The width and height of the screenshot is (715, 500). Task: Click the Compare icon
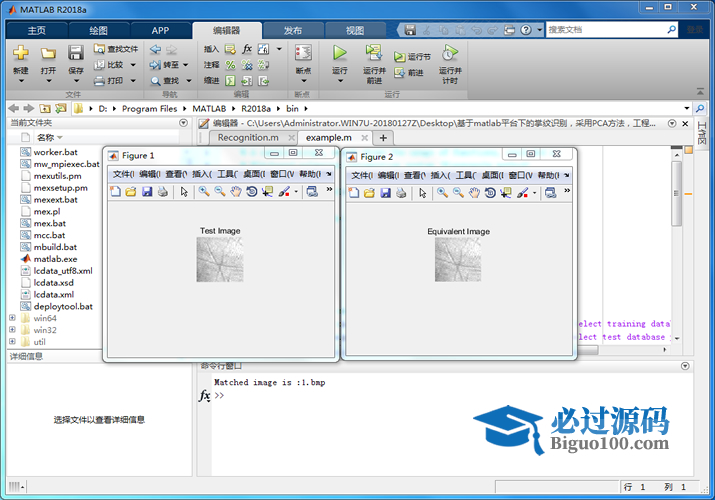point(99,65)
